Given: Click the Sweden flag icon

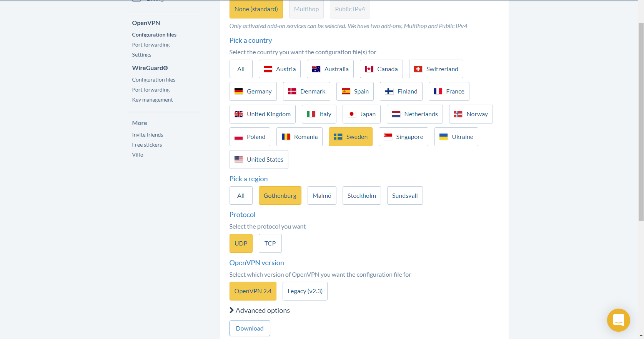Looking at the screenshot, I should pyautogui.click(x=338, y=137).
